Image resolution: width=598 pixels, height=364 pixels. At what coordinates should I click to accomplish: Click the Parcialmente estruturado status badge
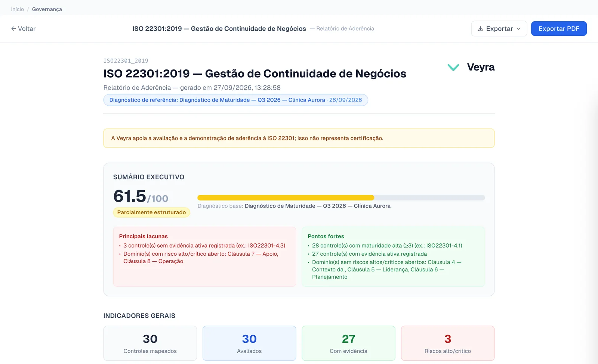coord(151,212)
